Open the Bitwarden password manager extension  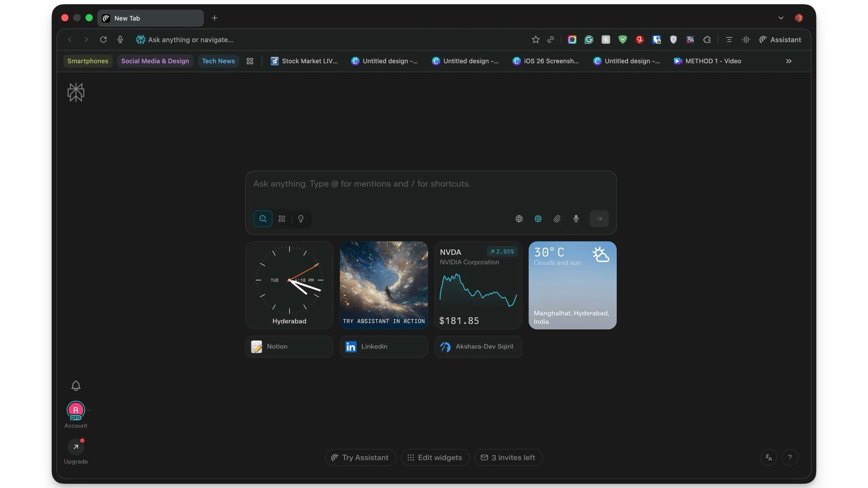(x=656, y=40)
